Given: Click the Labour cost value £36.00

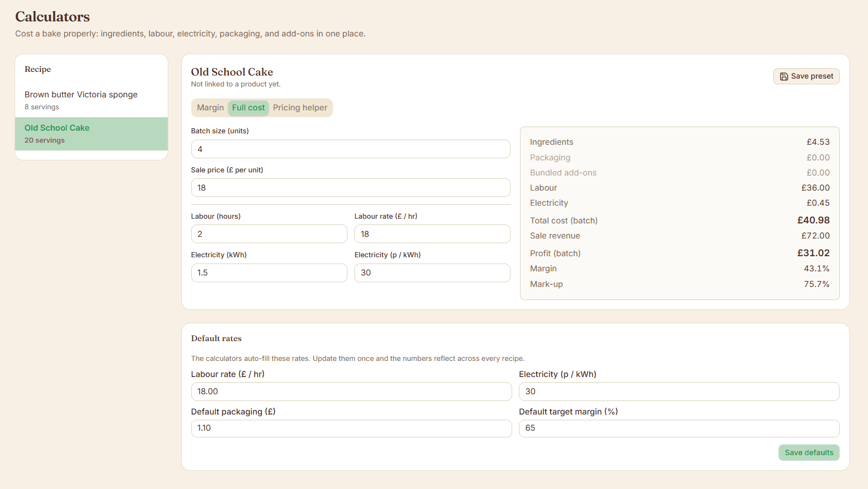Looking at the screenshot, I should click(815, 188).
